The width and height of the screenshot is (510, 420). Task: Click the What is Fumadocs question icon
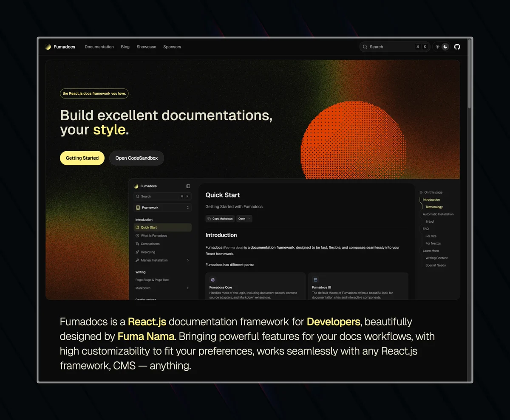click(137, 236)
